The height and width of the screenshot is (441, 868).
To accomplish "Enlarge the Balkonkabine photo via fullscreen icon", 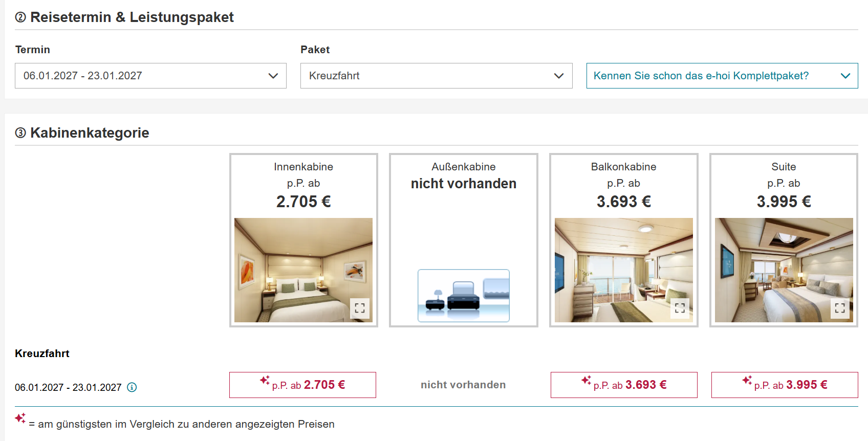I will [680, 308].
